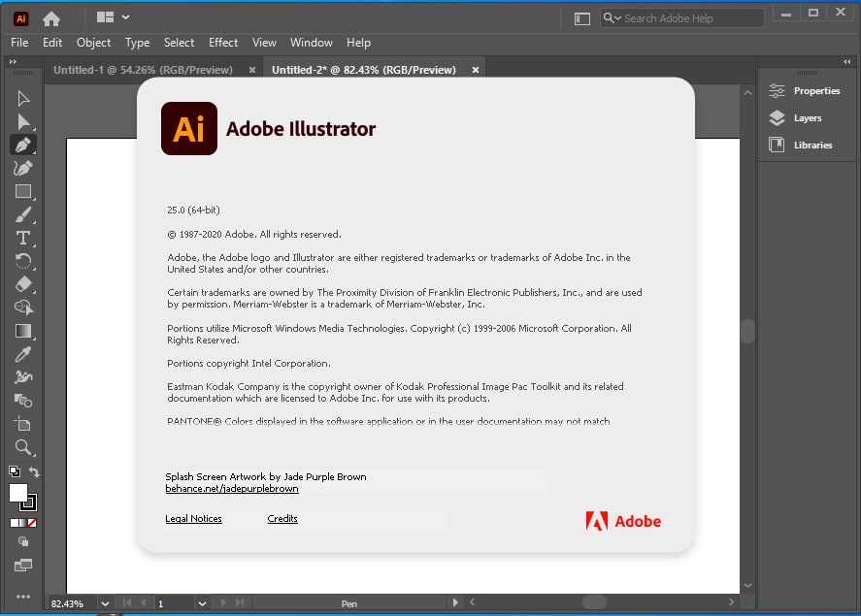Open Legal Notices link
Screen dimensions: 861x616
tap(193, 518)
